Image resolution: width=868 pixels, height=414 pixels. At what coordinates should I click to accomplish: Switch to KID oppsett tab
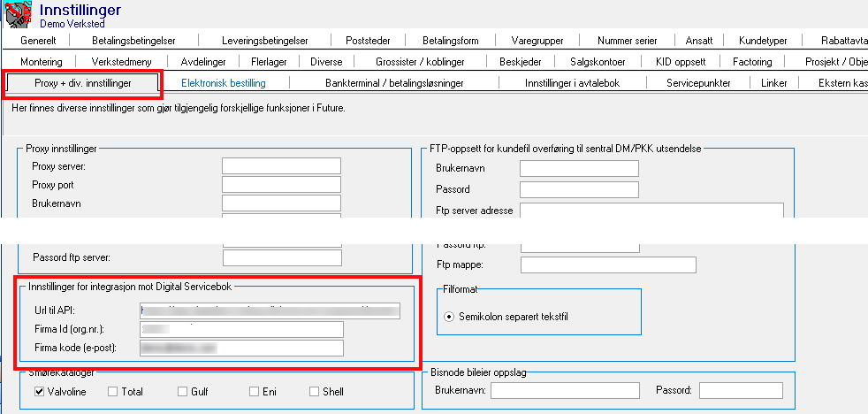(681, 62)
